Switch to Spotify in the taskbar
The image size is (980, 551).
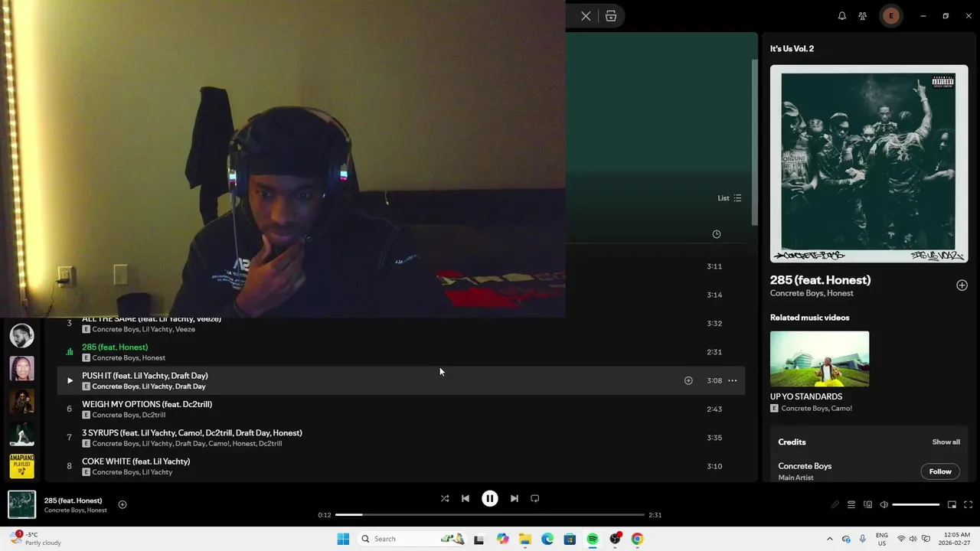(593, 539)
